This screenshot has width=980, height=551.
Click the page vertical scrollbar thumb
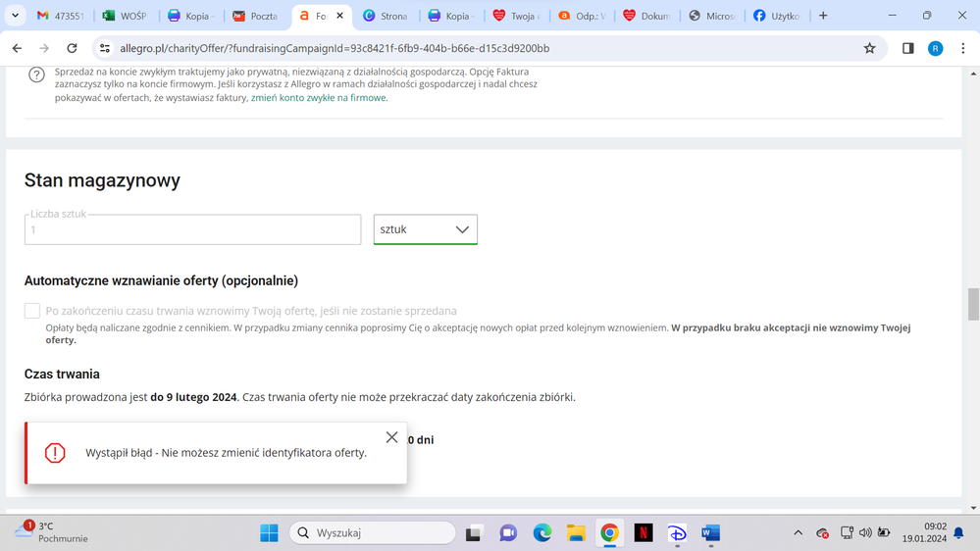[972, 304]
